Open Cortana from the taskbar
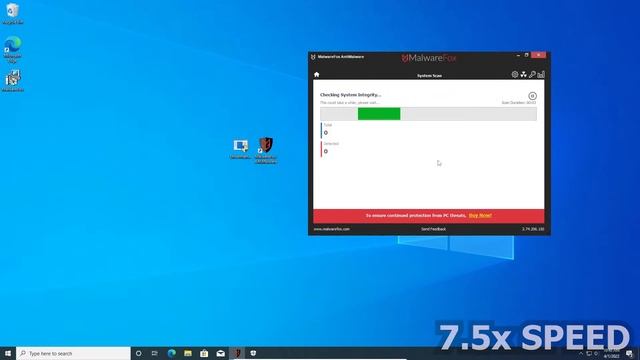 138,353
